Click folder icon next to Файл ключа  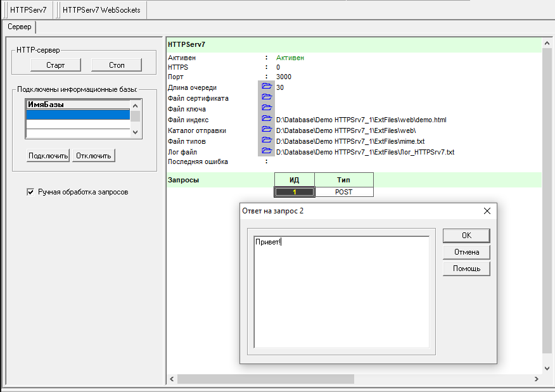coord(266,108)
